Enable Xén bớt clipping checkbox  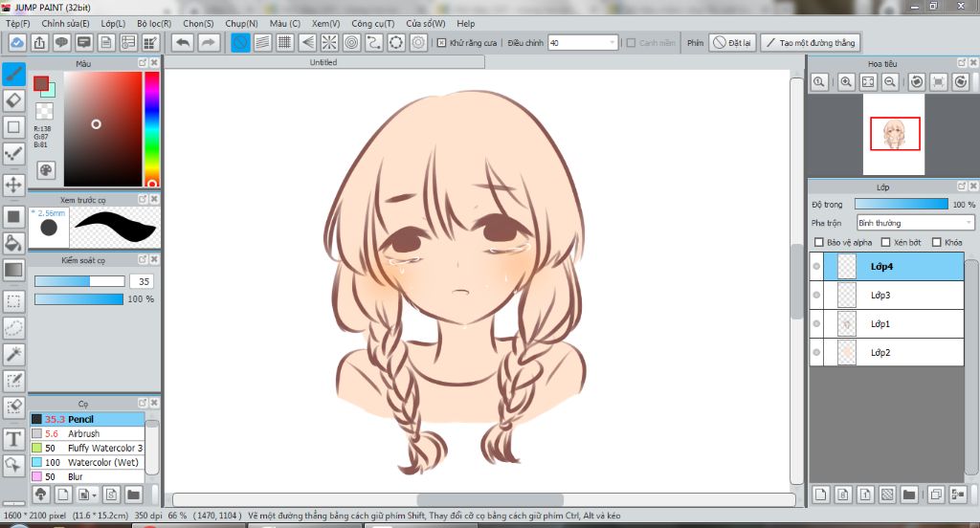click(x=885, y=242)
